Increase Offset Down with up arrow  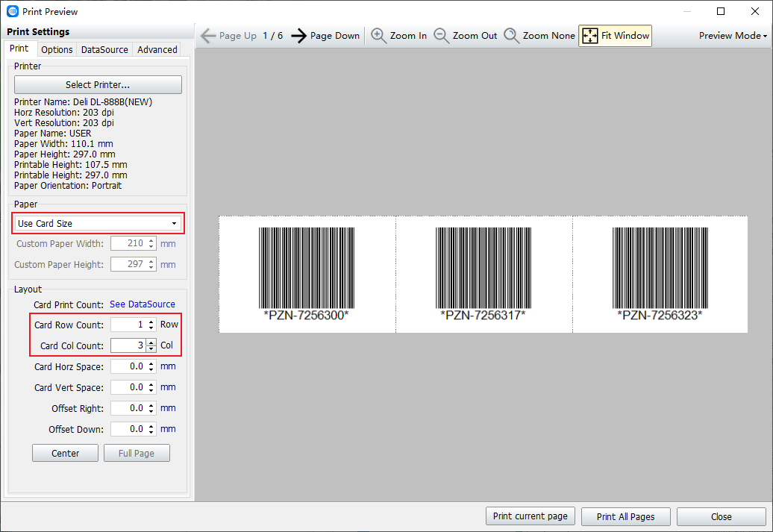click(151, 426)
